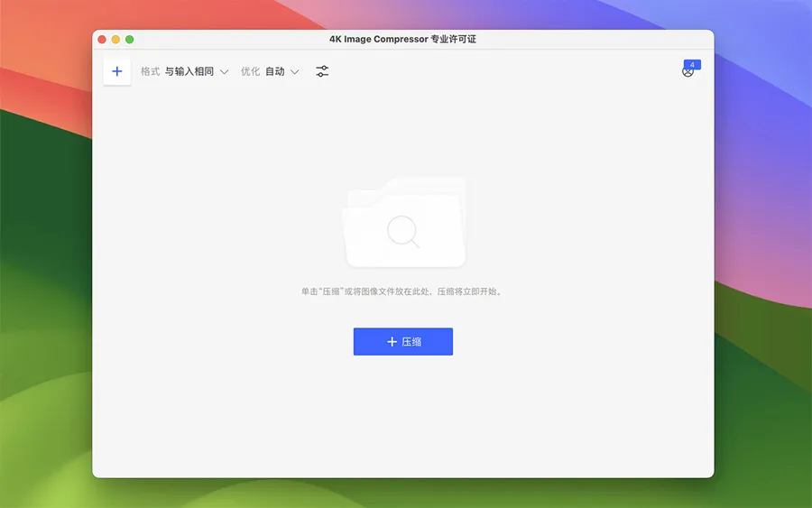Click the 优化 label in toolbar

tap(250, 71)
